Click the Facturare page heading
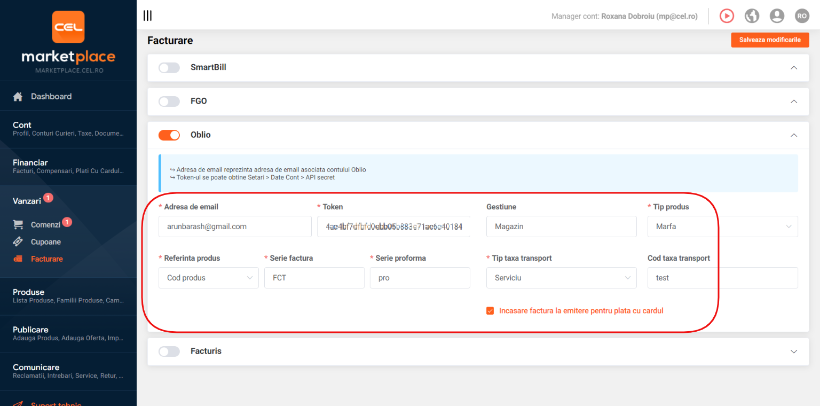 pyautogui.click(x=170, y=40)
